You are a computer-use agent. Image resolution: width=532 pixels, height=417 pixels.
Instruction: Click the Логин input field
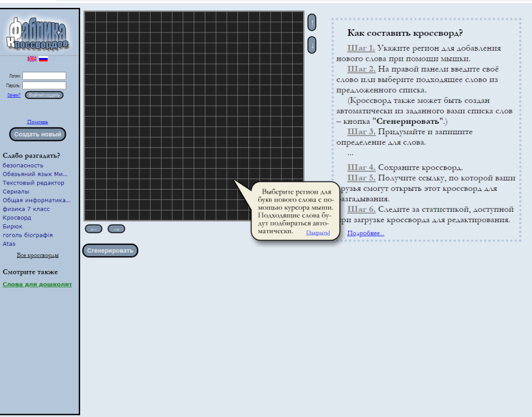[x=44, y=76]
